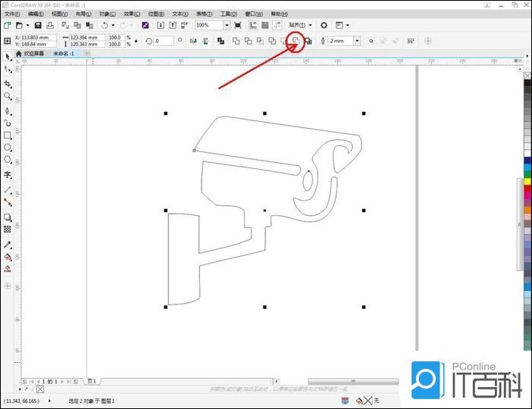
Task: Select the Freehand drawing tool
Action: [x=8, y=111]
